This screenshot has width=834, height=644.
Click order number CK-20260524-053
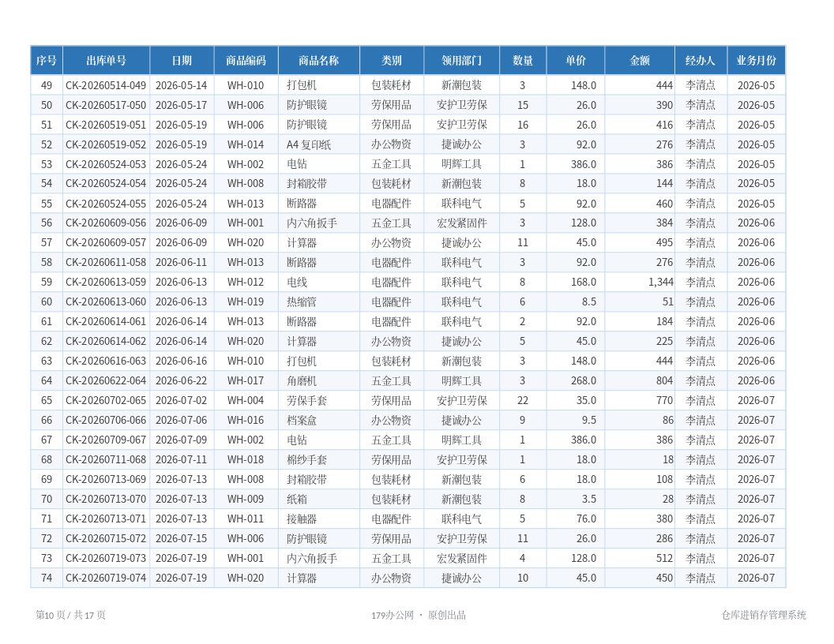(106, 164)
